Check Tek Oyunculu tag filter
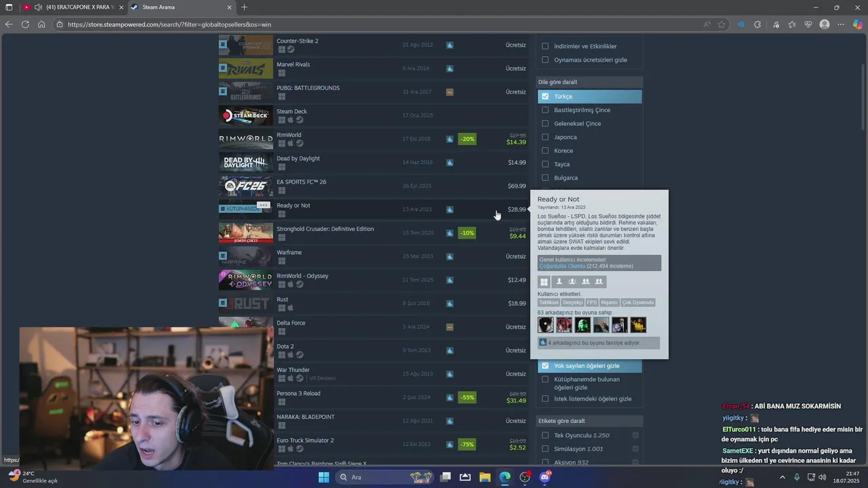The image size is (868, 488). pos(545,435)
